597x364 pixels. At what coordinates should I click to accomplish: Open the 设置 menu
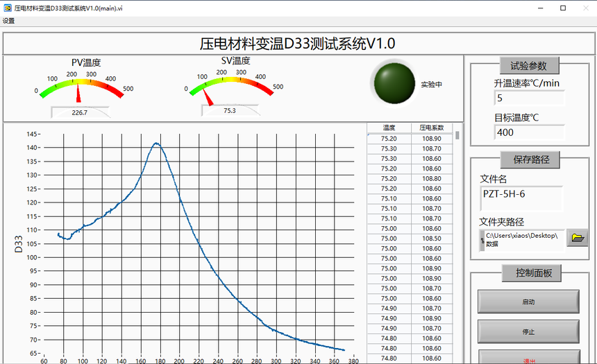click(8, 21)
